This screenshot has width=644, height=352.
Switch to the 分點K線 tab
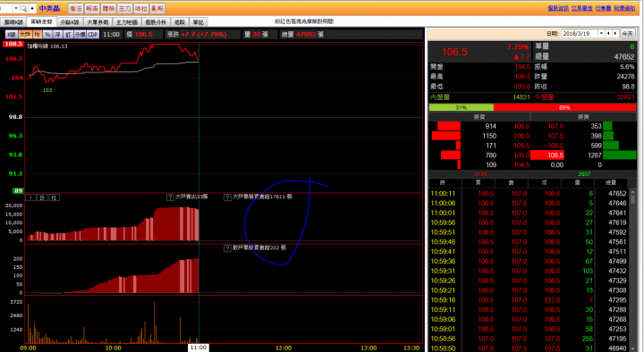[70, 22]
